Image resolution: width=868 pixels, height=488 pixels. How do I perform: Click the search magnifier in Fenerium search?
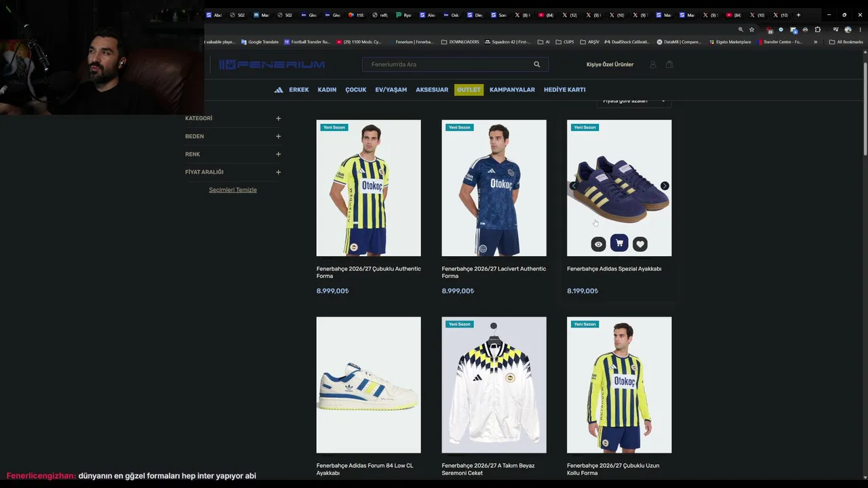[x=537, y=64]
